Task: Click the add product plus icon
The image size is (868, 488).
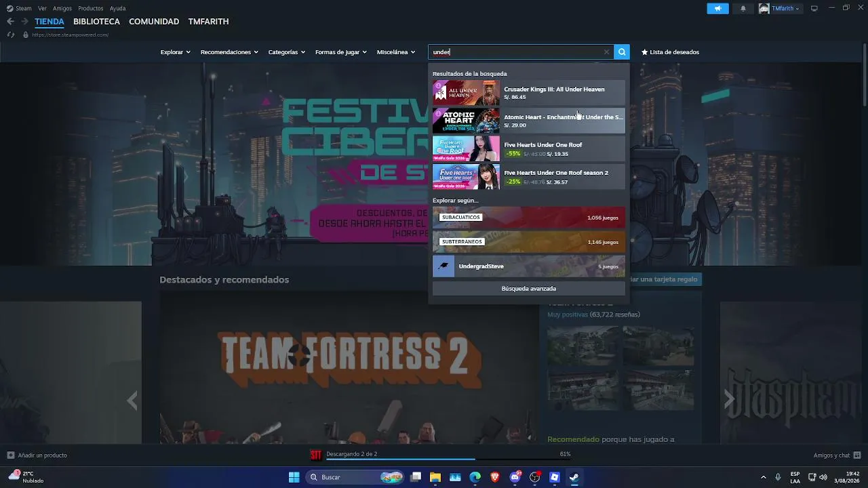Action: tap(10, 455)
